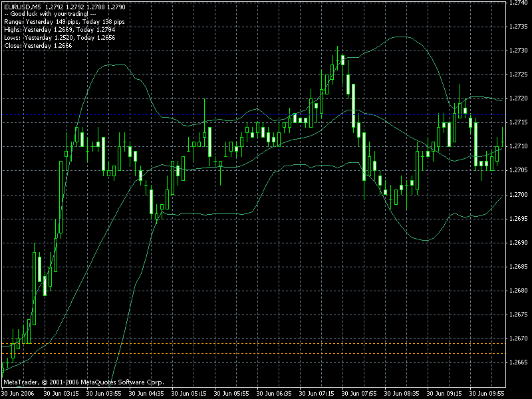Screen dimensions: 532x399
Task: Click the 1.2715 price axis label
Action: tap(519, 122)
